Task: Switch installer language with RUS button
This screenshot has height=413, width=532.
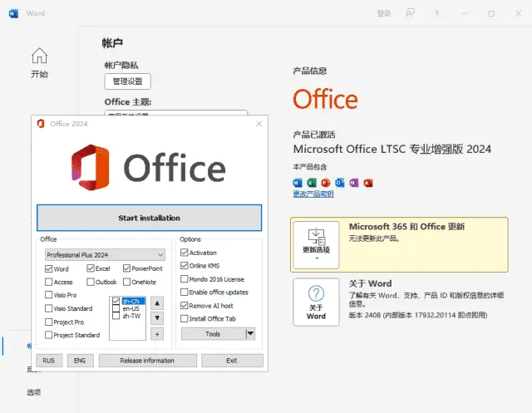Action: 49,361
